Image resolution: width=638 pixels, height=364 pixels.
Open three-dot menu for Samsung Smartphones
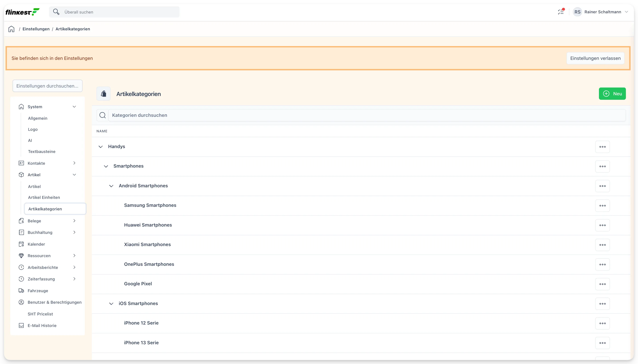tap(602, 205)
